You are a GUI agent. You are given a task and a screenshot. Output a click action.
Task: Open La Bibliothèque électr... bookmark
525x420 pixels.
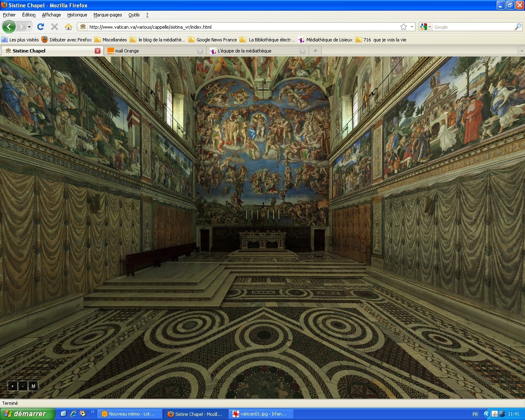coord(267,40)
